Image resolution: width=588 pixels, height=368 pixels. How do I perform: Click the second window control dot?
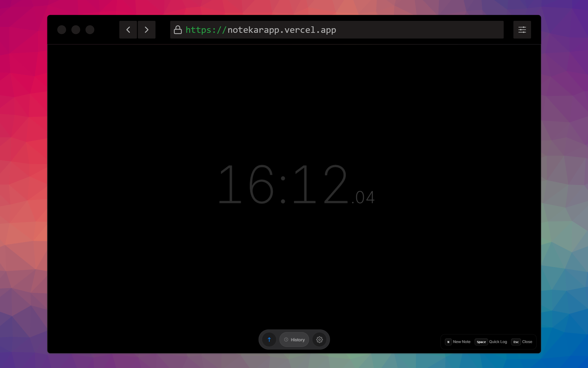click(x=76, y=30)
